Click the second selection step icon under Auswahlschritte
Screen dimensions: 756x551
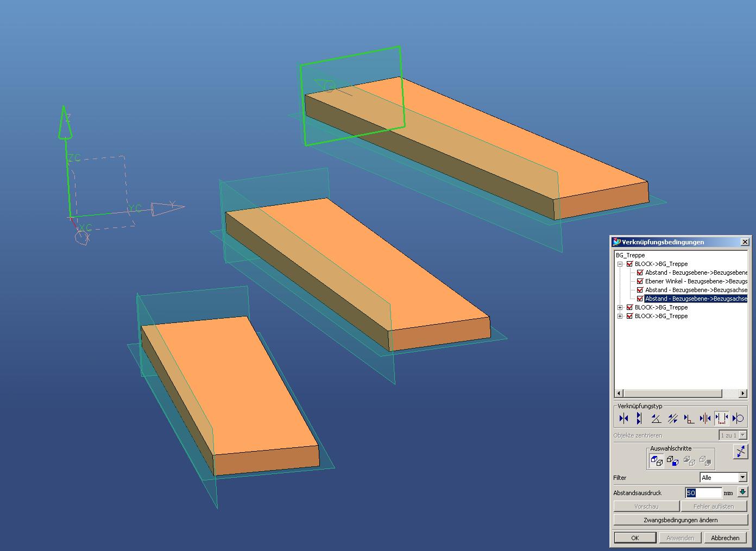[672, 461]
